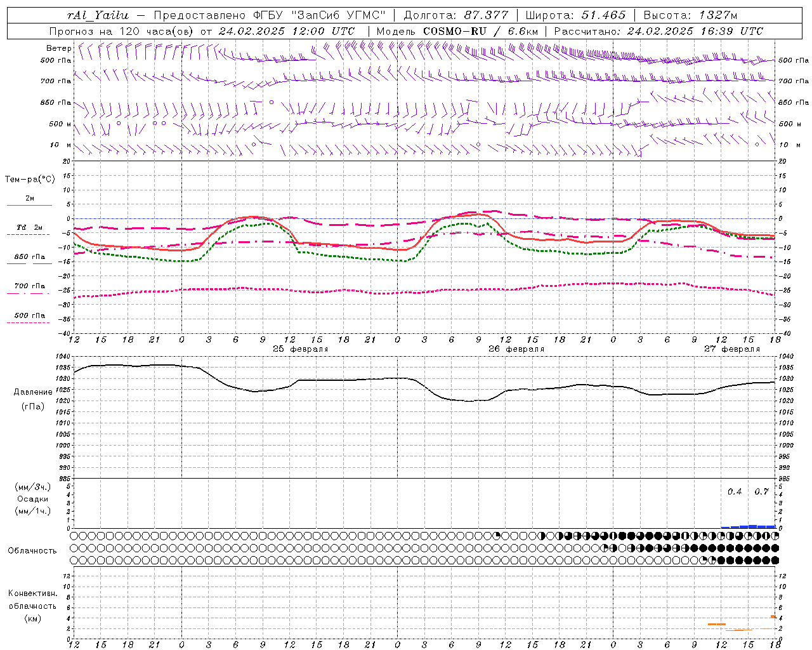Click the Долгота 87.377 header field
The width and height of the screenshot is (812, 650).
455,15
